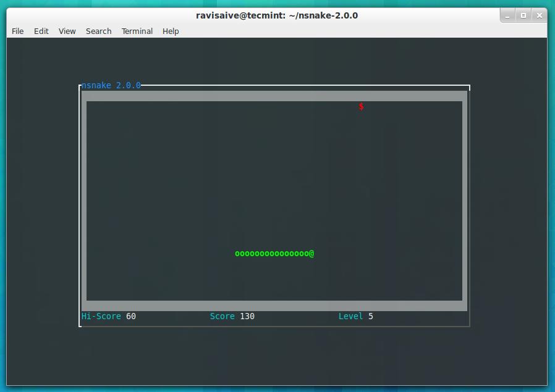Minimize the terminal window
555x392 pixels.
(507, 15)
